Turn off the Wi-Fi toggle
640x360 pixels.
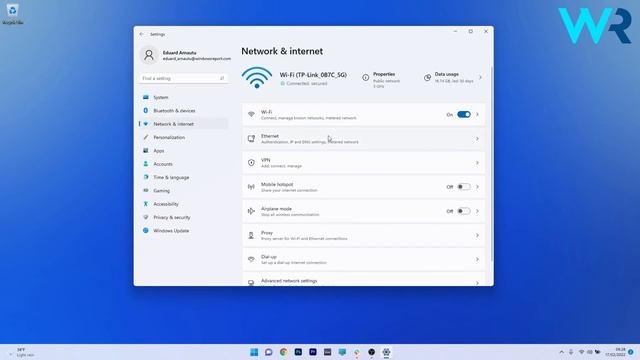464,114
